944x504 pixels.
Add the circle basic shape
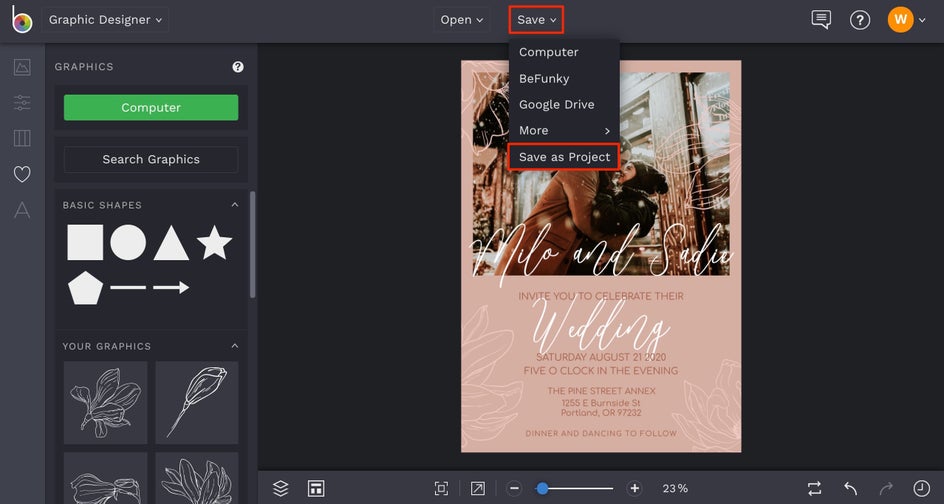pos(128,243)
